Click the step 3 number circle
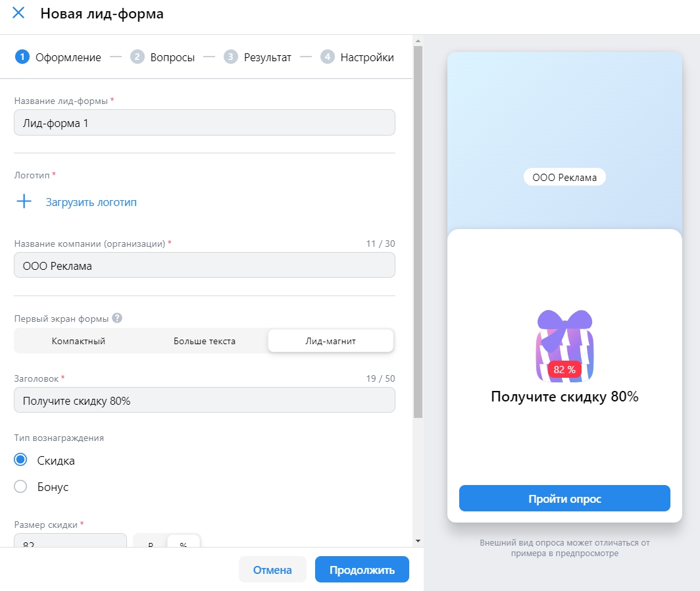Viewport: 700px width, 591px height. (230, 57)
